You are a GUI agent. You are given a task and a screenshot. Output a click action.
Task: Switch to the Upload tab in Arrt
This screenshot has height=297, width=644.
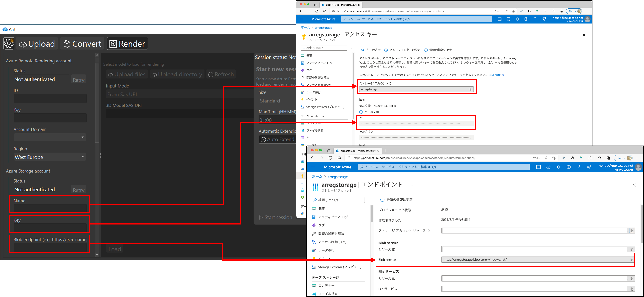pos(37,44)
